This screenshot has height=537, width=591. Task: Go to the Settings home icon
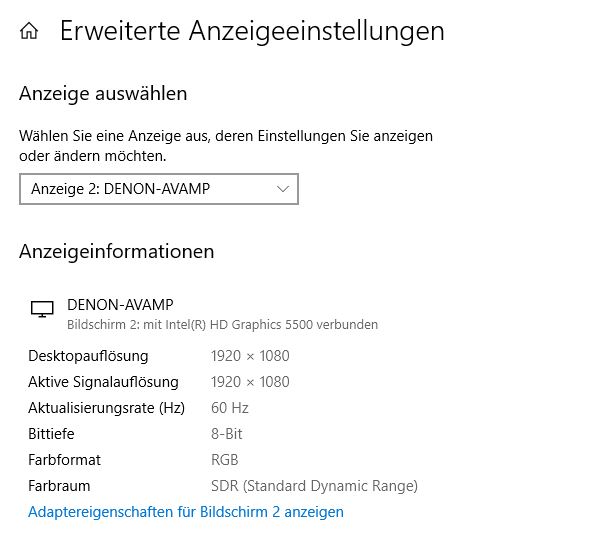tap(29, 31)
